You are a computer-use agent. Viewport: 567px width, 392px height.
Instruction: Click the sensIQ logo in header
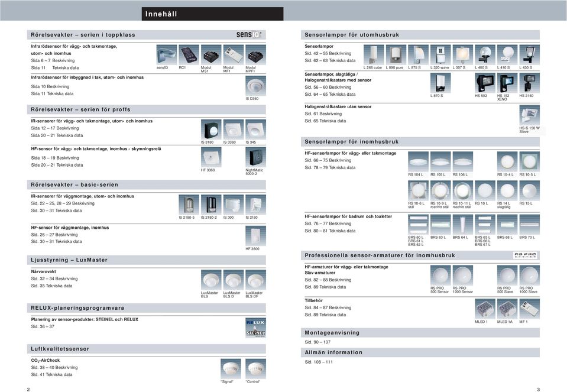pos(249,35)
